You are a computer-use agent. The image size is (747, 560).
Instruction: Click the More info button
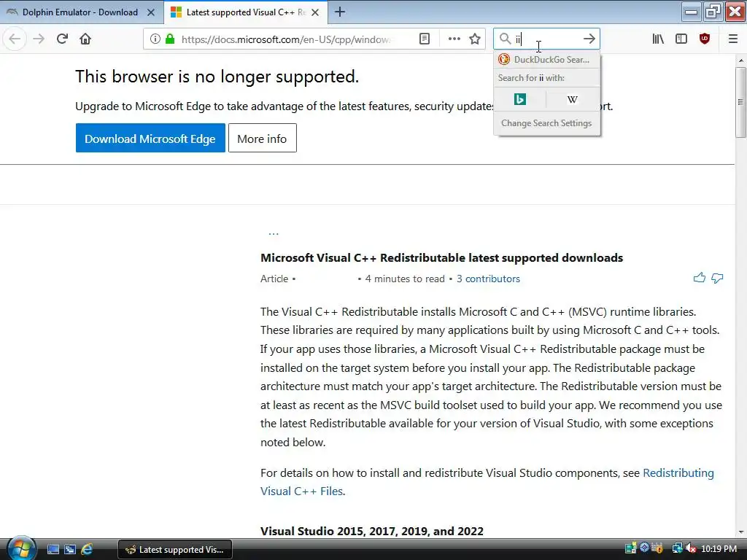(x=262, y=138)
